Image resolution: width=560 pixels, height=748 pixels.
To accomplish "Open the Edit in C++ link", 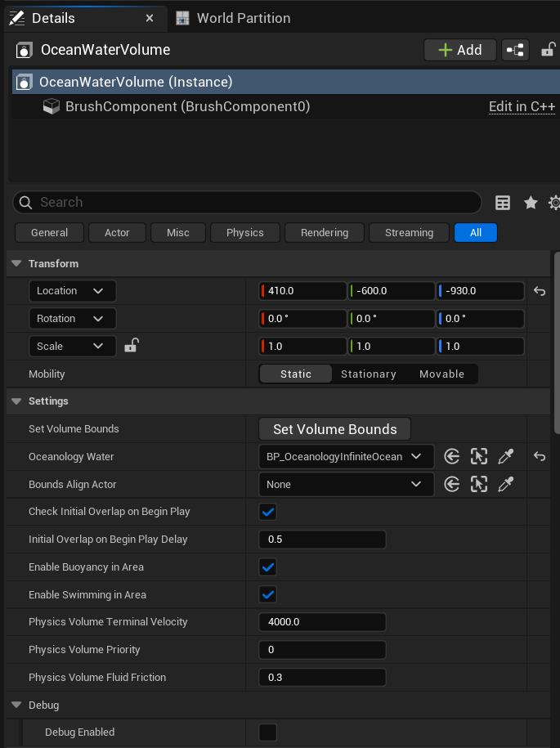I will (522, 106).
